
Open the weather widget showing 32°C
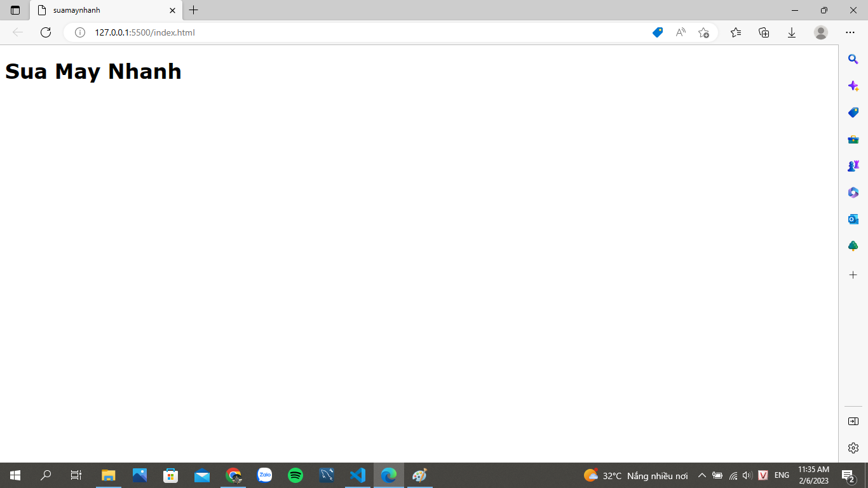(x=635, y=475)
